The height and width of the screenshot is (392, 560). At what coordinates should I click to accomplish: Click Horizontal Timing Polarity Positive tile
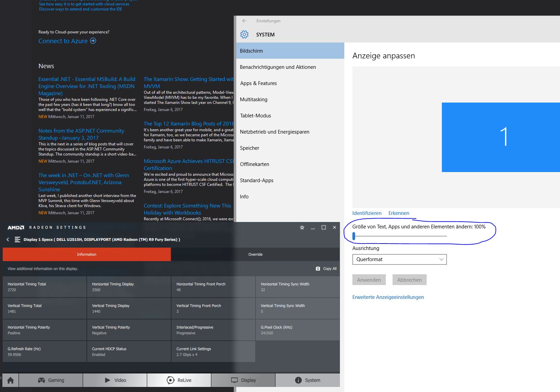(45, 330)
